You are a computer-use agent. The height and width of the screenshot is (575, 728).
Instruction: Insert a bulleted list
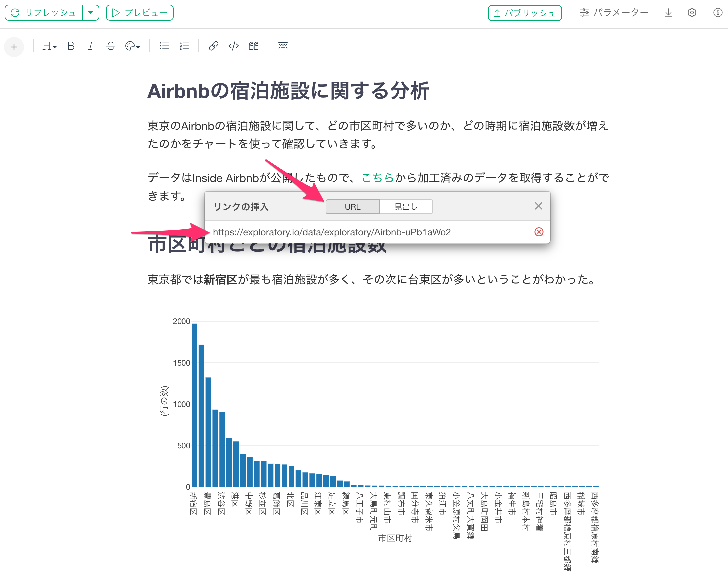[164, 46]
